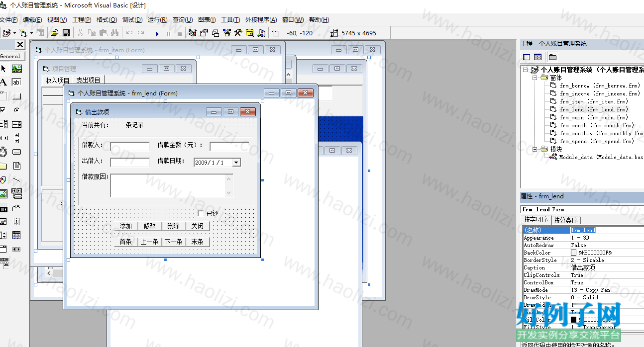Tick the 已还 checkbox on the form
The width and height of the screenshot is (644, 347).
coord(201,213)
